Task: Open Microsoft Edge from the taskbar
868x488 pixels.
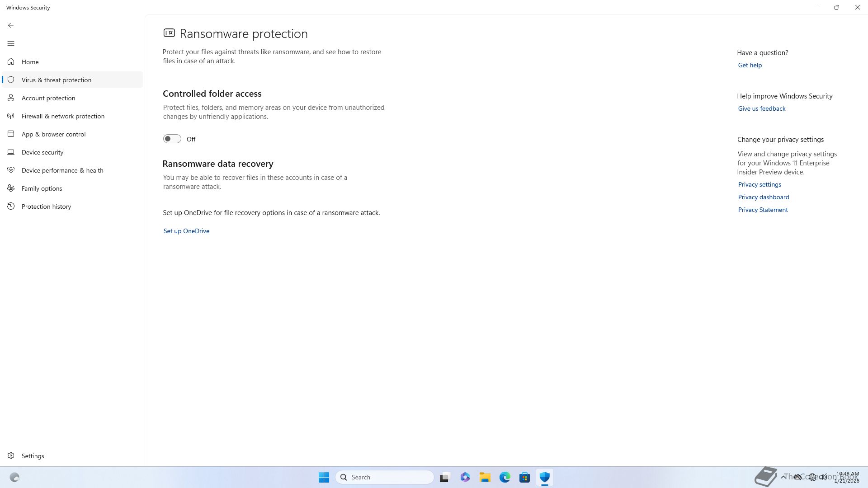Action: [x=505, y=477]
